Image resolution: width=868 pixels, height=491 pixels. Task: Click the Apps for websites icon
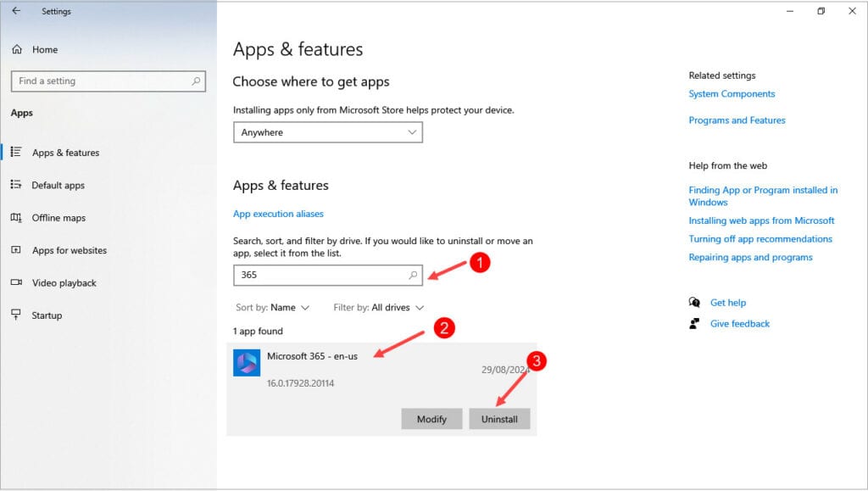click(x=16, y=250)
